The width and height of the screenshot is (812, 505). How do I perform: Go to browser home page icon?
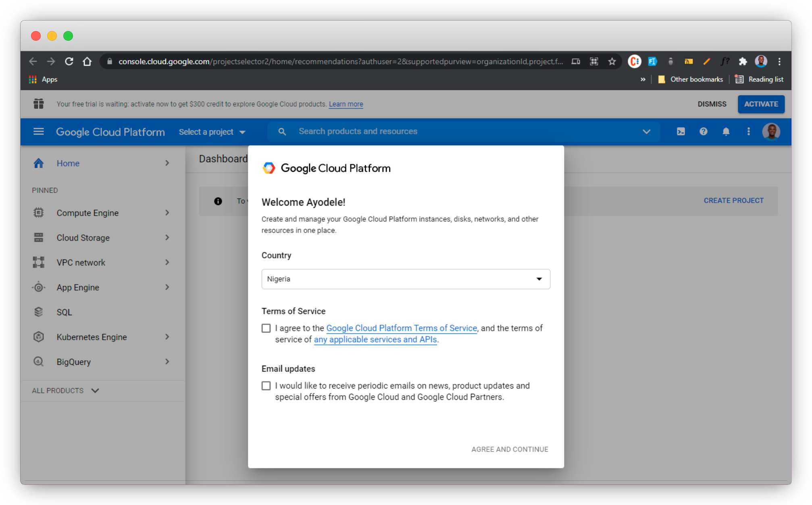click(87, 62)
